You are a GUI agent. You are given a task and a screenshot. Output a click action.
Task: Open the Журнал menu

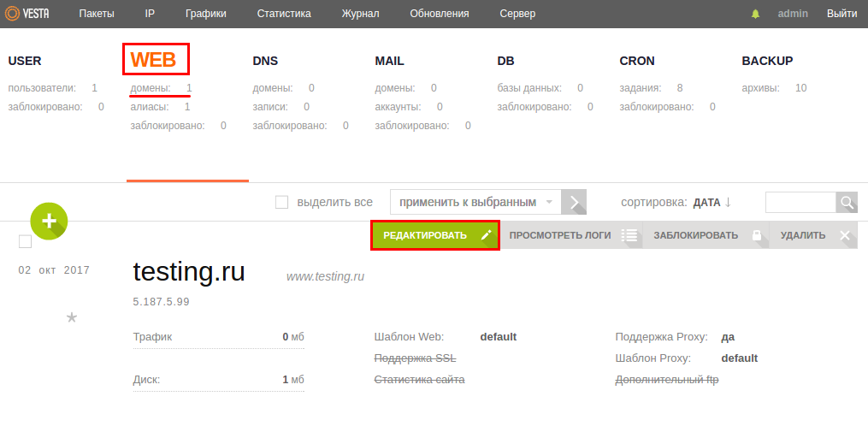coord(360,14)
